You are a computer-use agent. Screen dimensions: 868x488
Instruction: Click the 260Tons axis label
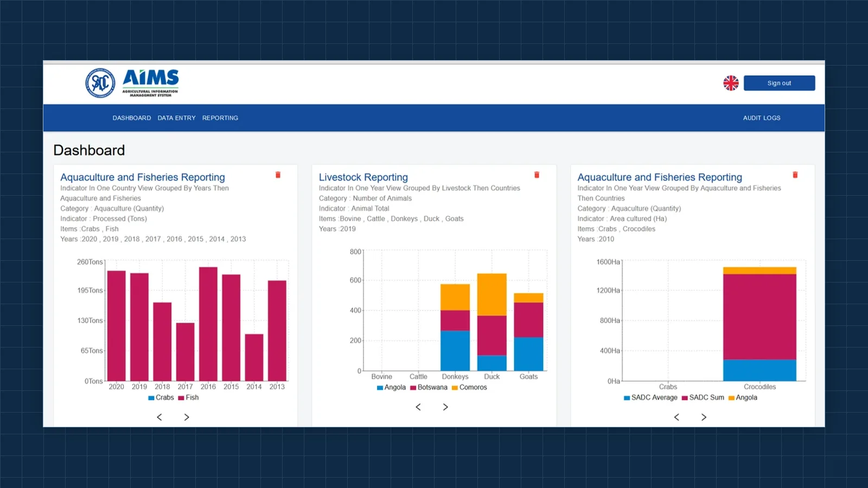point(90,262)
